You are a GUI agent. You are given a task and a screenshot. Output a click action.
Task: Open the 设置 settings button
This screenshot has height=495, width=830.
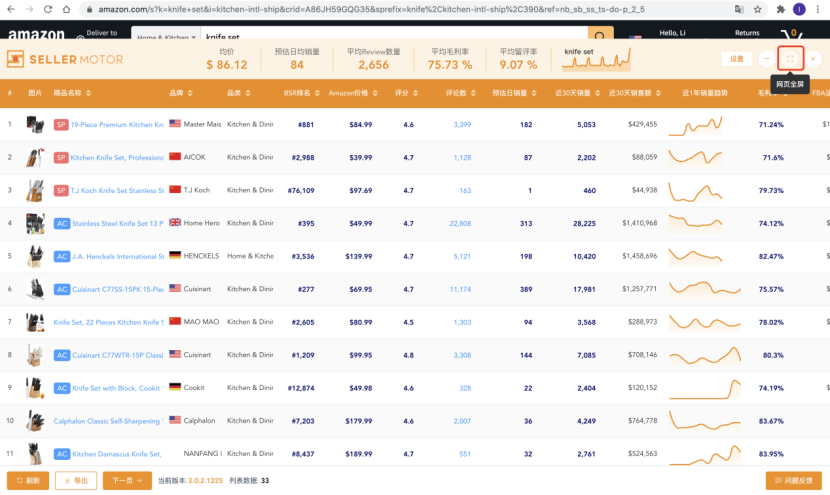click(x=736, y=59)
